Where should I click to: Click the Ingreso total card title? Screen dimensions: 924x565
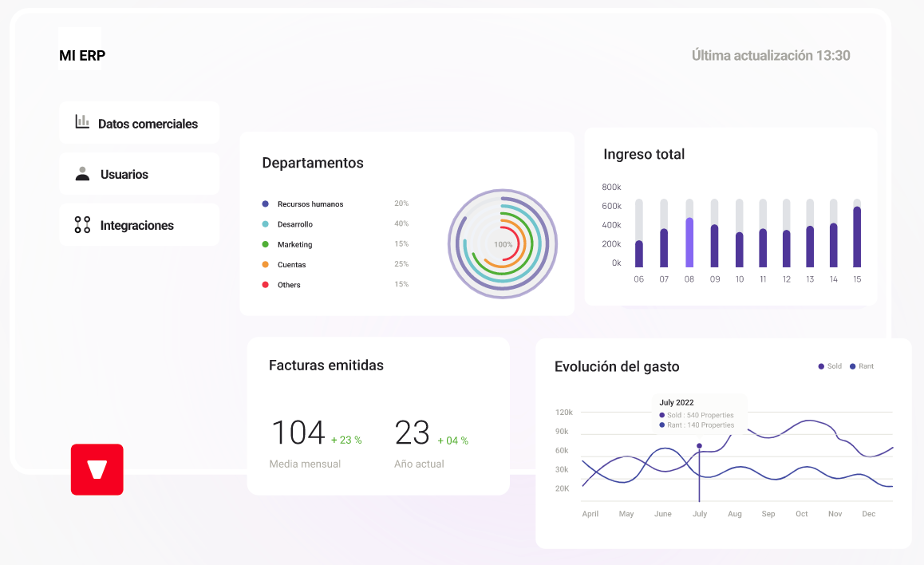(644, 154)
